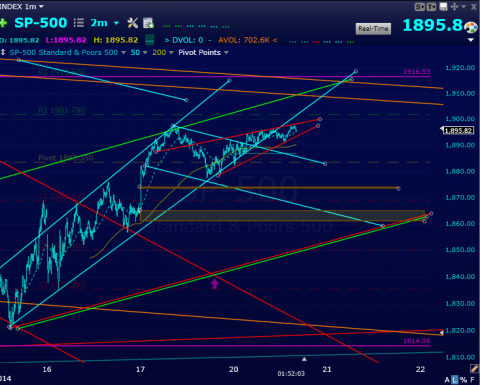Open the Pivot Points study dropdown
Viewport: 480px width, 385px height.
(x=226, y=53)
